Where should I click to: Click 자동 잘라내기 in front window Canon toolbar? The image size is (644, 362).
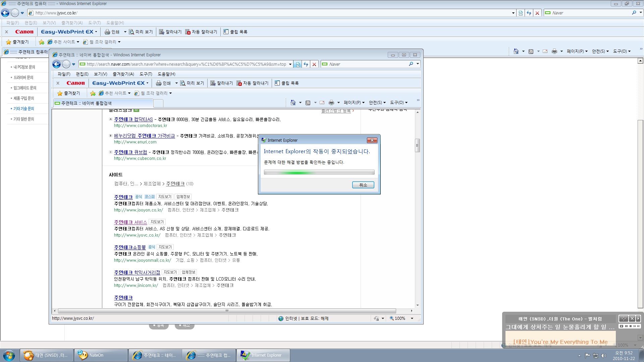tap(253, 83)
